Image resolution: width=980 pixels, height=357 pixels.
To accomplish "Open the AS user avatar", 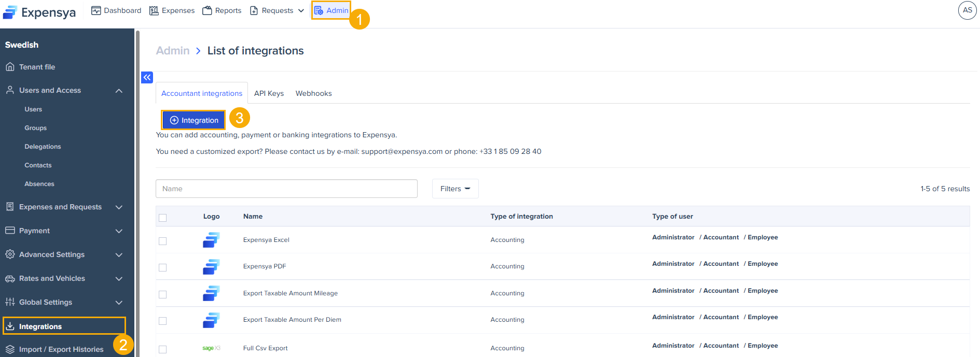I will point(967,10).
